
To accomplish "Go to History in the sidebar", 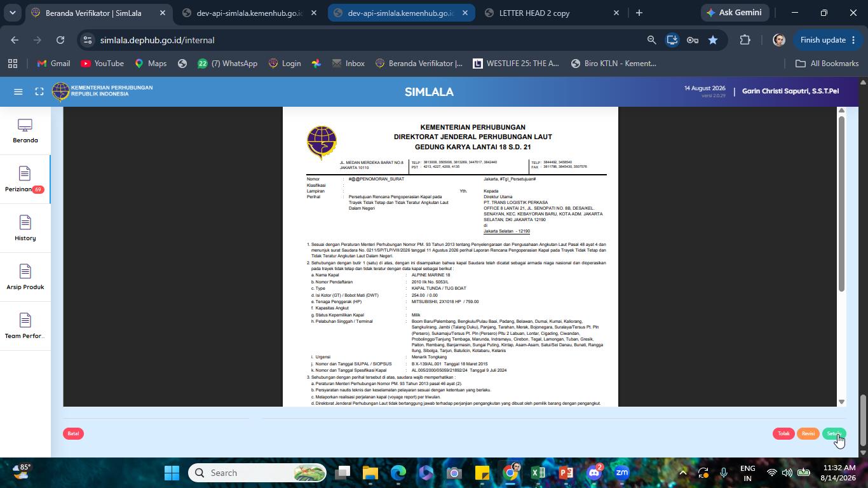I will click(25, 229).
